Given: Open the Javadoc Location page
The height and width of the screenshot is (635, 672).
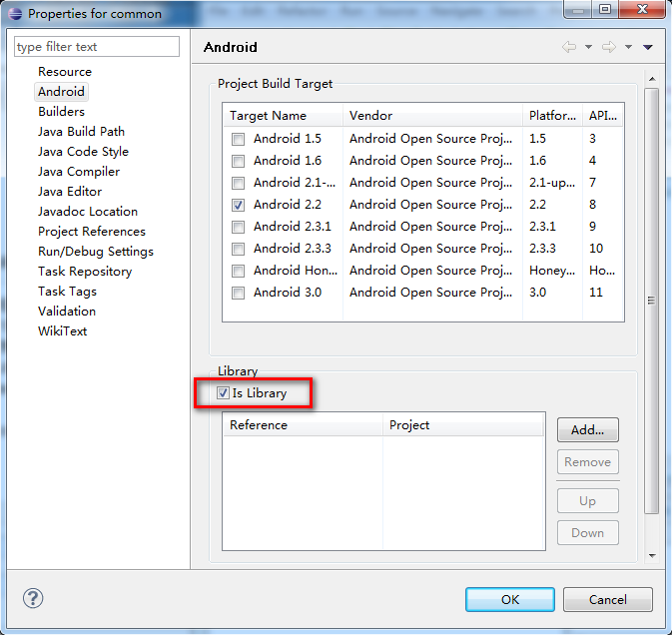Looking at the screenshot, I should pos(88,212).
